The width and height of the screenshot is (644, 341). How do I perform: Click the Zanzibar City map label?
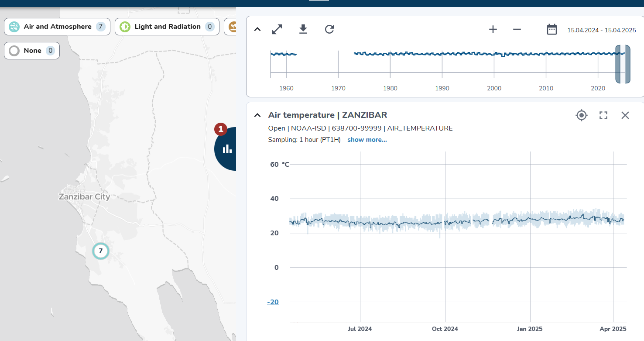[x=84, y=197]
